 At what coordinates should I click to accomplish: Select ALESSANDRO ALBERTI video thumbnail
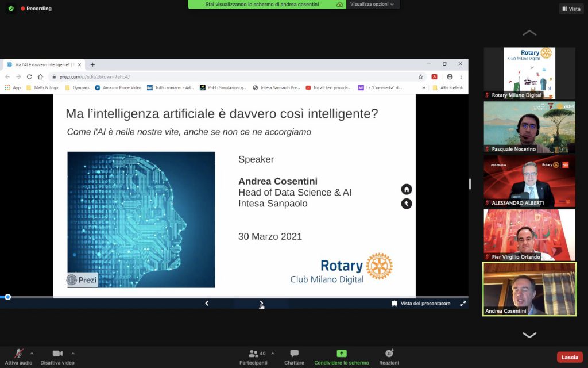(x=529, y=181)
